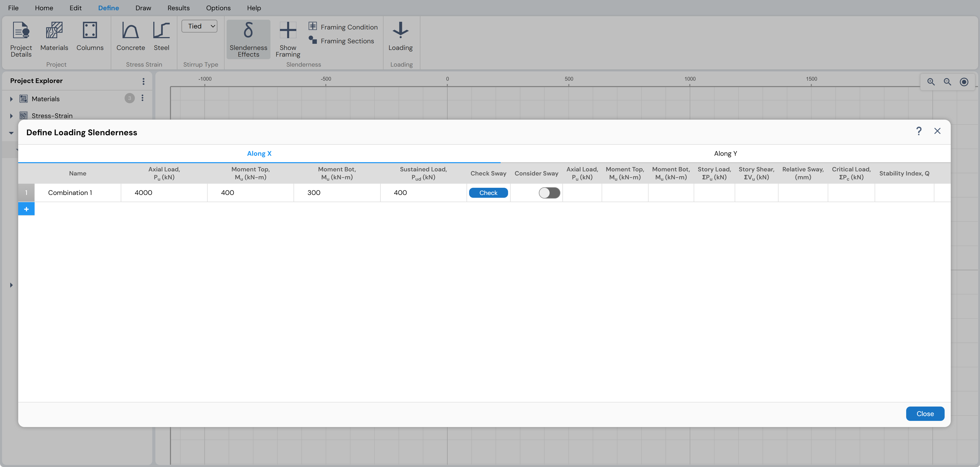The image size is (980, 467).
Task: Switch to the Along X tab
Action: (259, 154)
